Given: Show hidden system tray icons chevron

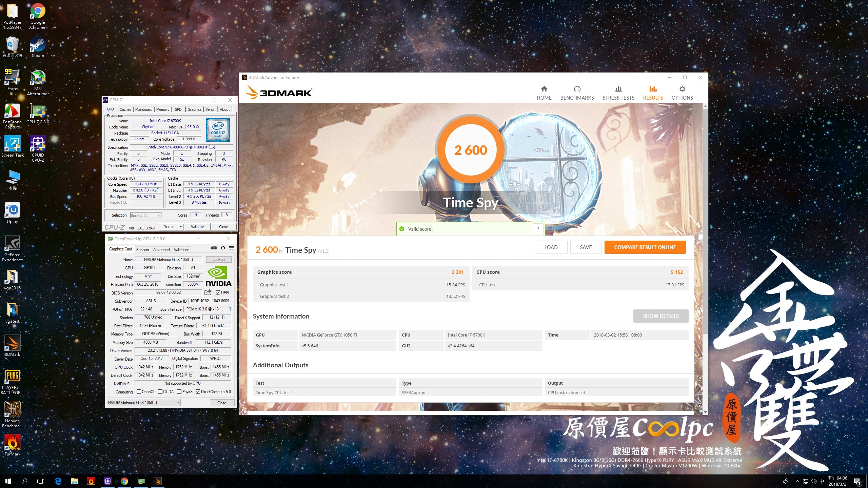Looking at the screenshot, I should tap(797, 481).
